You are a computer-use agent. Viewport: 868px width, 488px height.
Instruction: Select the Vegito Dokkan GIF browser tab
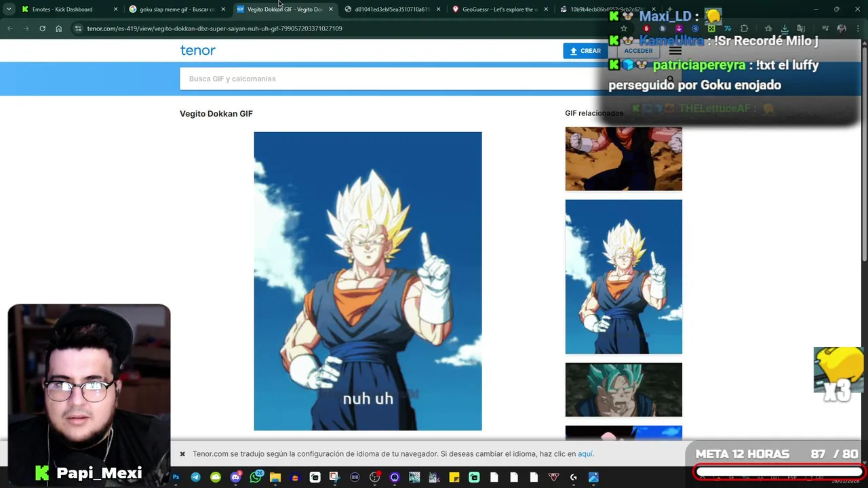tap(284, 9)
